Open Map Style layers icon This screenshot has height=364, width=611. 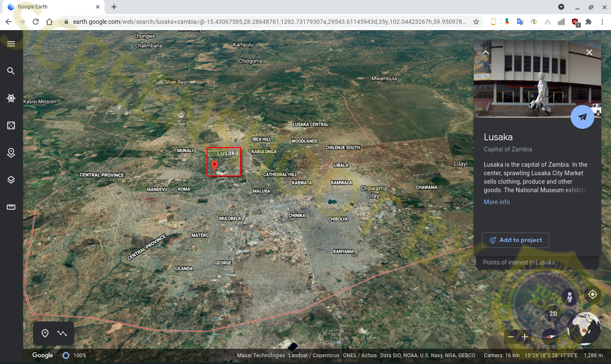click(x=11, y=180)
